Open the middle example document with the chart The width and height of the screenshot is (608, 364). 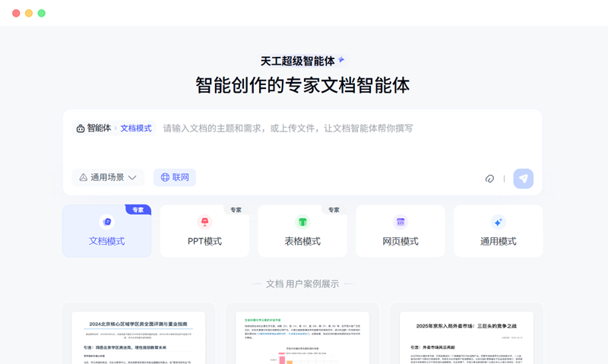tap(302, 334)
